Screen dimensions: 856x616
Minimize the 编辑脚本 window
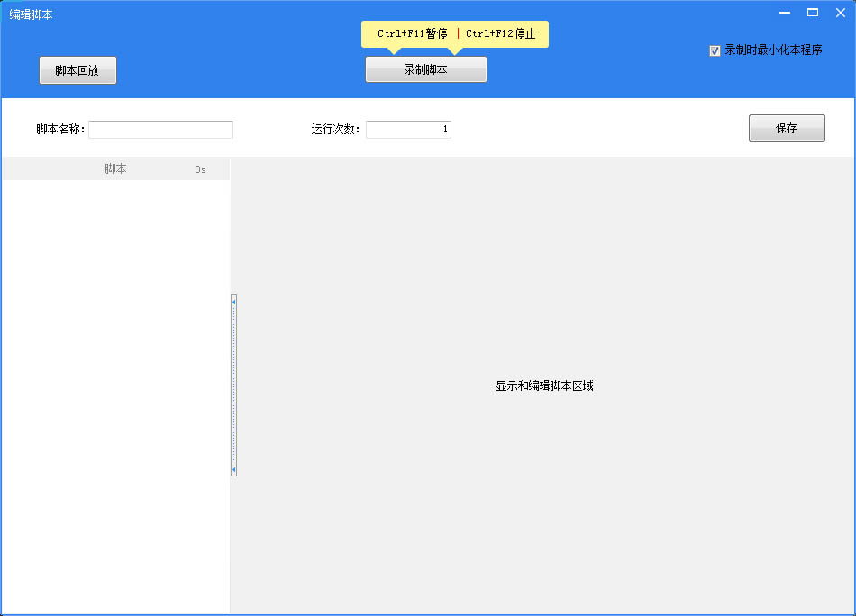tap(783, 13)
